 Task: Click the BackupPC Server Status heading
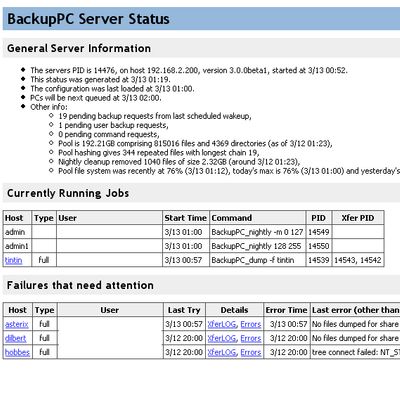pos(88,19)
